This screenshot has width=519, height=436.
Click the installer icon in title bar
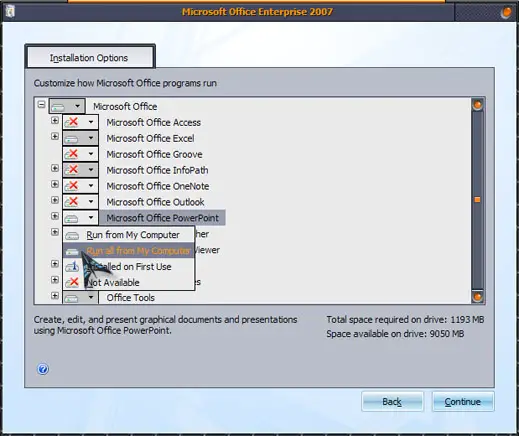point(10,12)
